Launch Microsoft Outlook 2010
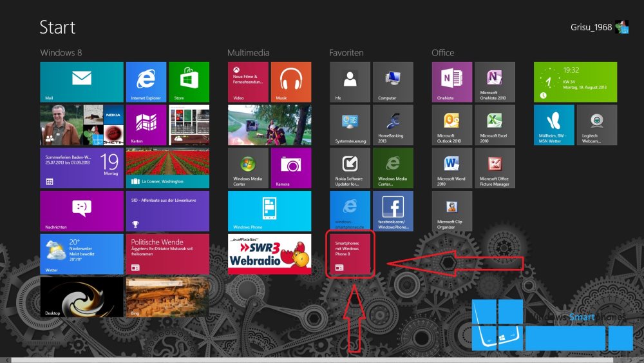 tap(452, 125)
